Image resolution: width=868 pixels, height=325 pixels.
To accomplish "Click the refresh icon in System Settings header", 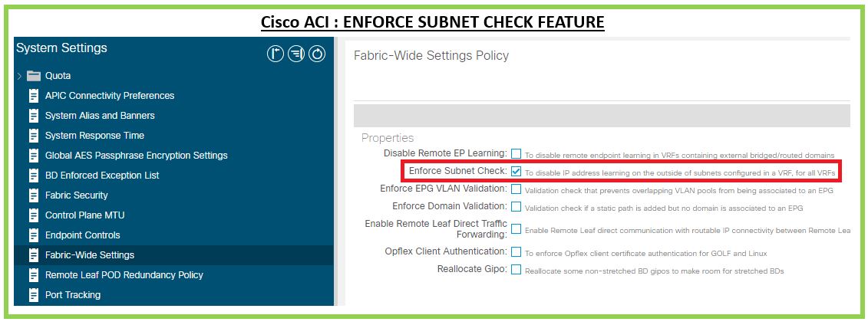I will 317,54.
